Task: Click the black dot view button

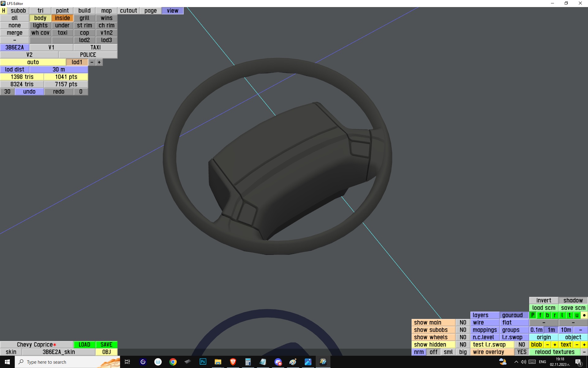Action: click(584, 315)
